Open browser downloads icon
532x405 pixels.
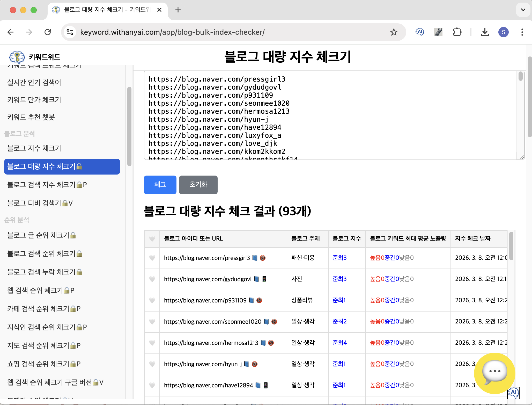(485, 32)
